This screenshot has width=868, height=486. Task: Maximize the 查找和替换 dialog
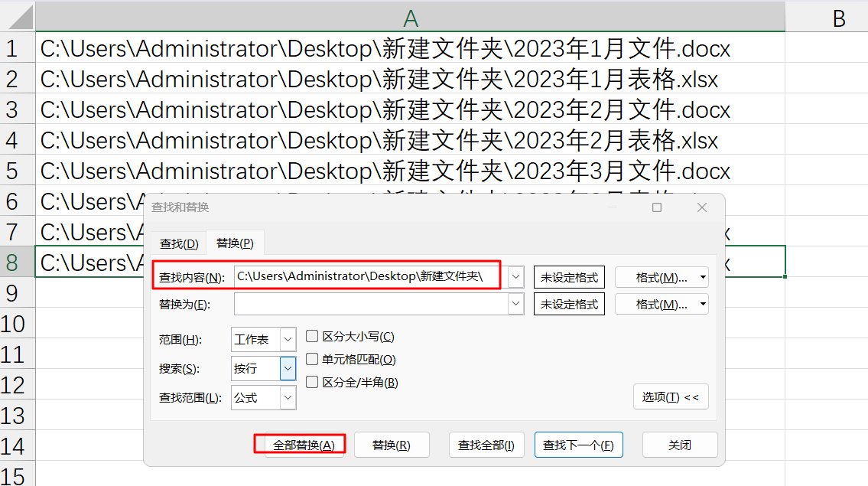pos(657,207)
